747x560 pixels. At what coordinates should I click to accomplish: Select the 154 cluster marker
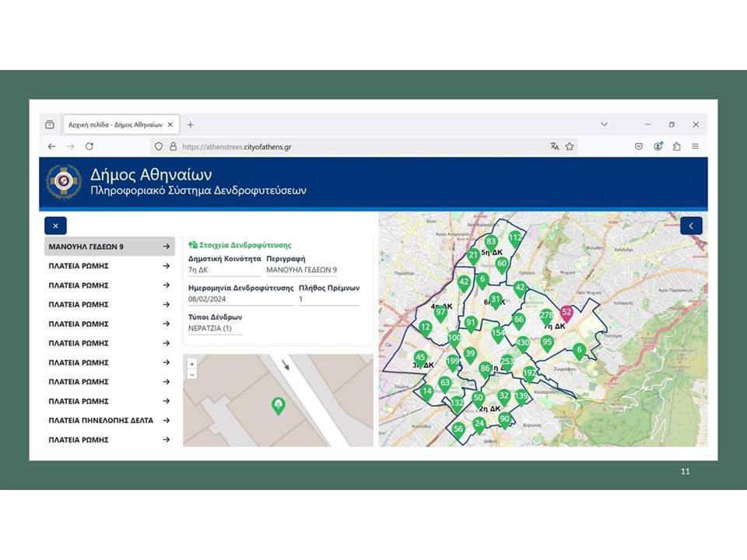498,334
